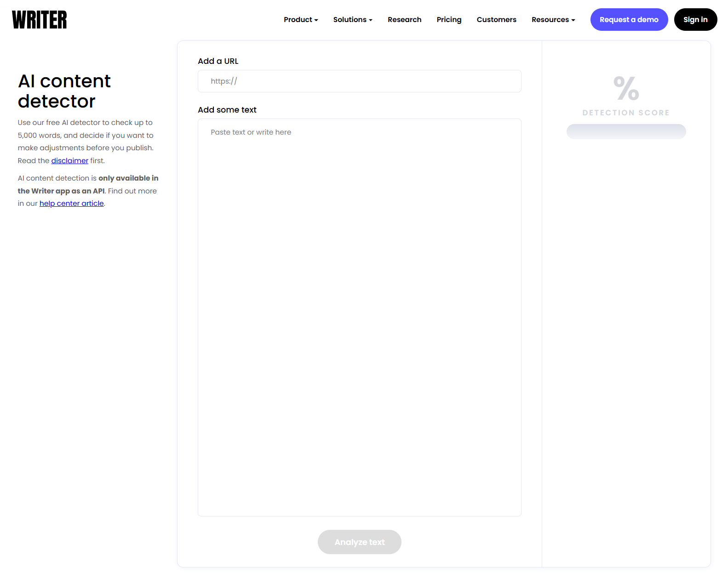728x573 pixels.
Task: Open the Pricing page
Action: coord(449,20)
